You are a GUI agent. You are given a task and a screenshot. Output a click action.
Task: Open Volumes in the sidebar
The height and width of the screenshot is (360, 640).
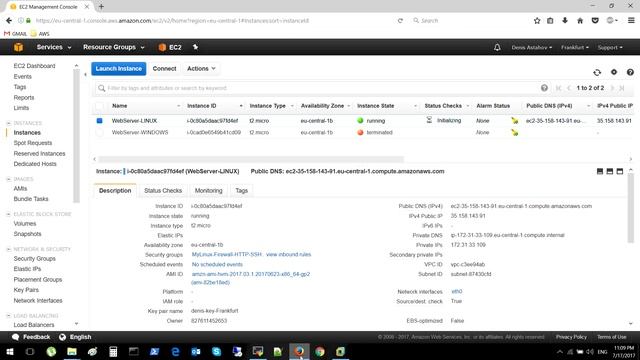(x=25, y=224)
